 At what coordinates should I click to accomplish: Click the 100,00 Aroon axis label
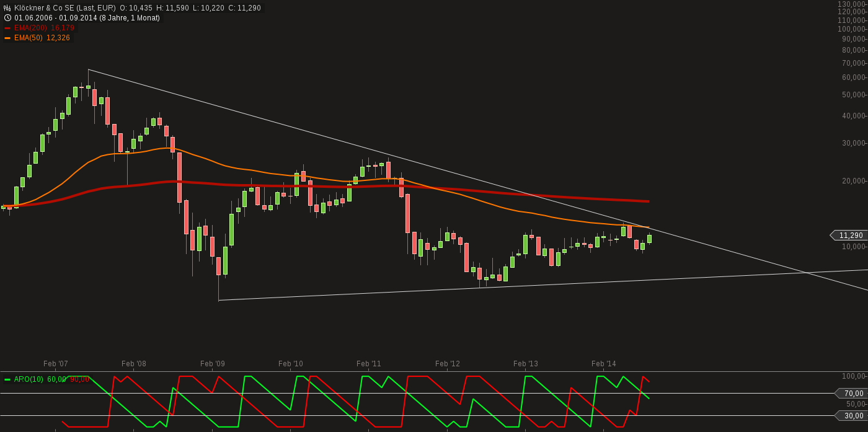[854, 376]
